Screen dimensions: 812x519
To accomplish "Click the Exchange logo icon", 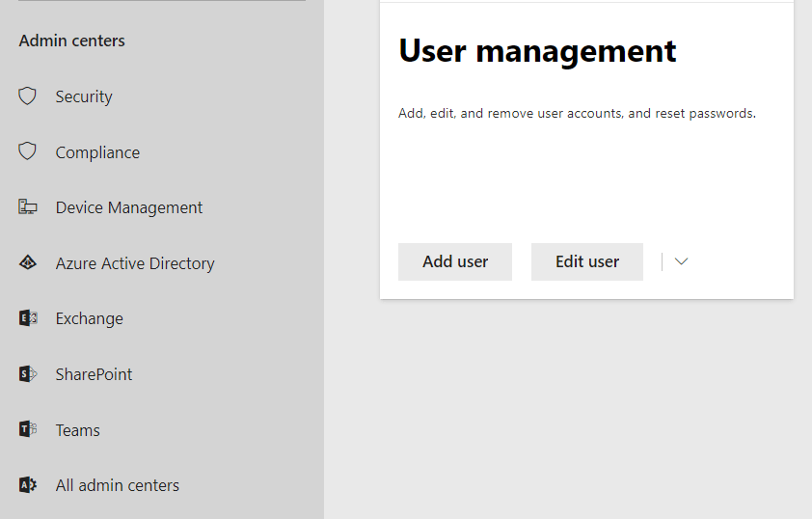I will click(28, 318).
